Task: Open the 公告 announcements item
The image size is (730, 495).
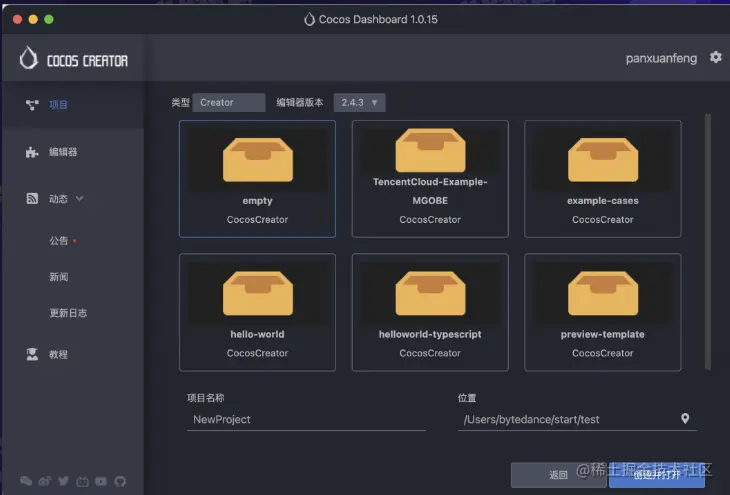Action: pyautogui.click(x=59, y=241)
